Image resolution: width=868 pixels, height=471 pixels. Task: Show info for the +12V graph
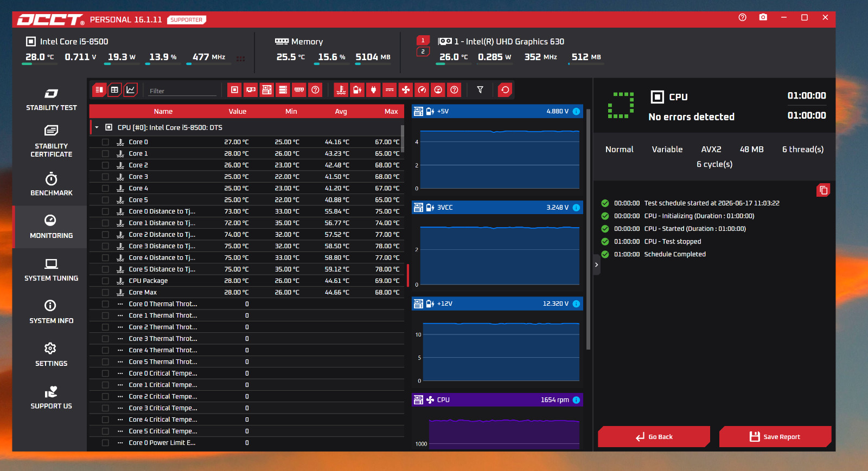pos(576,304)
